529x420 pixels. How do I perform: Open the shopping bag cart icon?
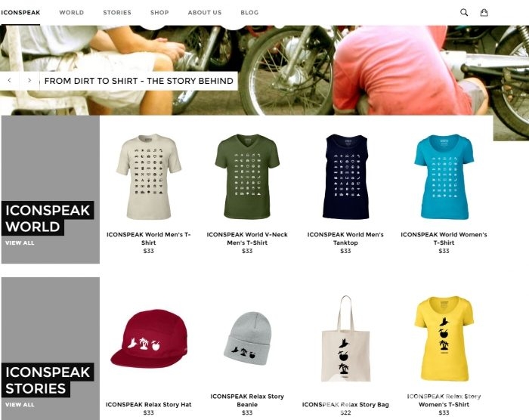(x=484, y=13)
